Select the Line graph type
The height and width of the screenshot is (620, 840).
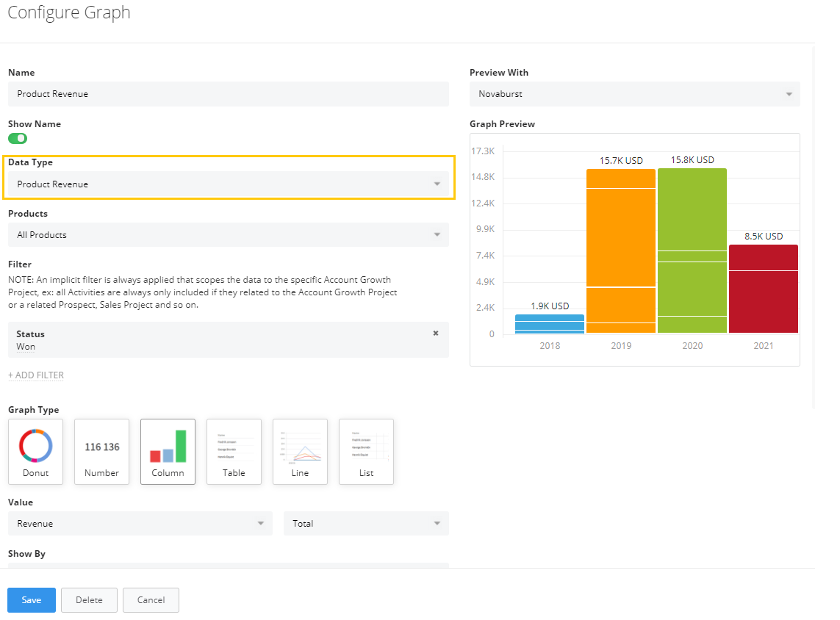300,451
